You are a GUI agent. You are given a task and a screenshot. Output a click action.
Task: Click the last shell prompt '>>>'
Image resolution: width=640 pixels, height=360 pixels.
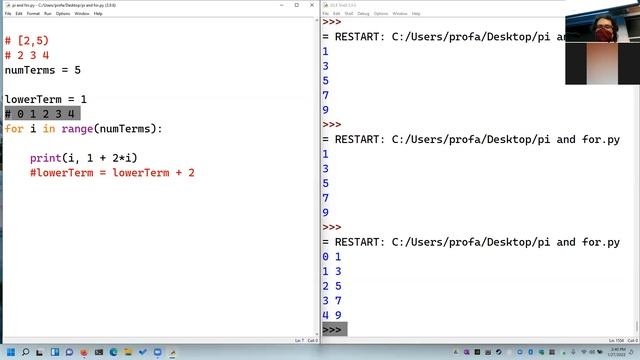(x=332, y=330)
